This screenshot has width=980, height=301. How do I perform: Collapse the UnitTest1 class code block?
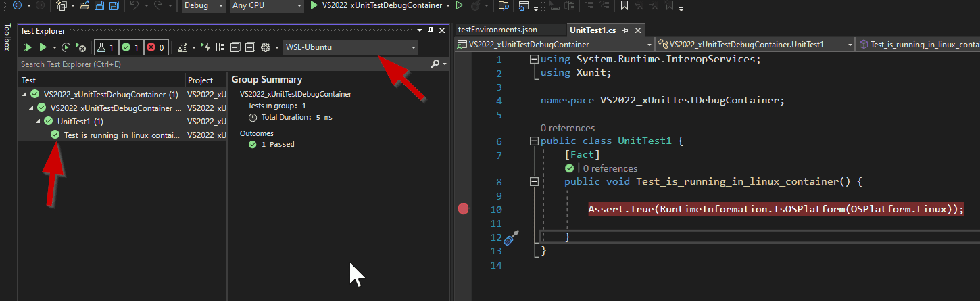(535, 141)
